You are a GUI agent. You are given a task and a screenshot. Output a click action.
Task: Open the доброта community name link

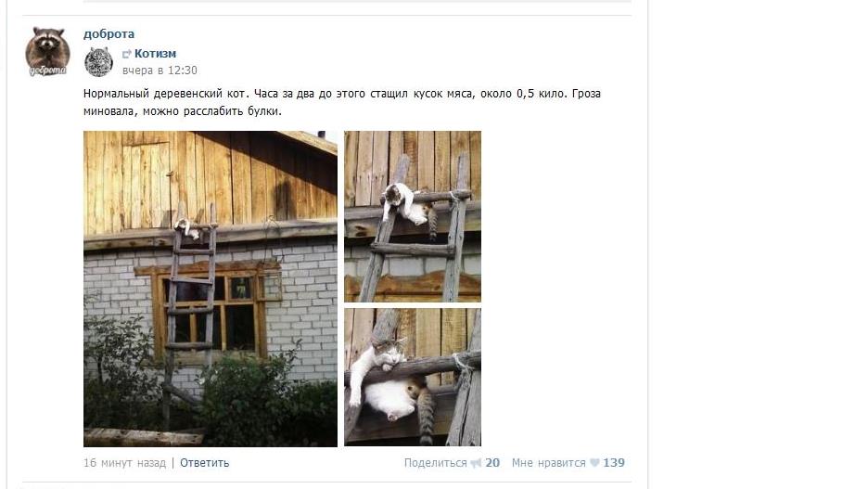108,33
